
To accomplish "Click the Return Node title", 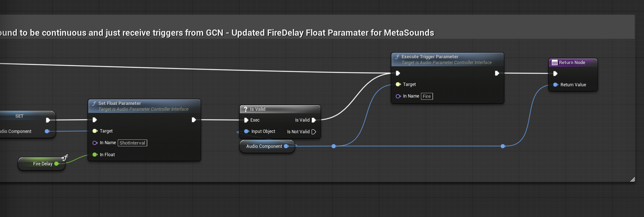I will click(x=572, y=63).
